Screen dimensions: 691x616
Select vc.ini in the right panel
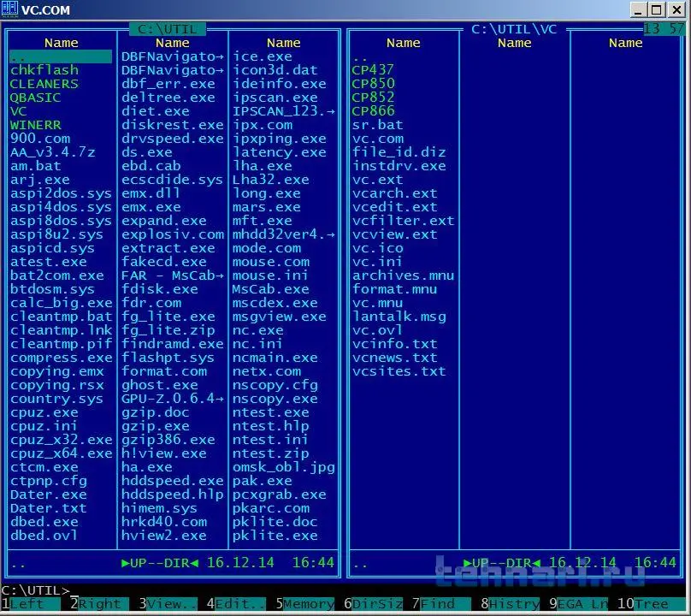tap(377, 262)
